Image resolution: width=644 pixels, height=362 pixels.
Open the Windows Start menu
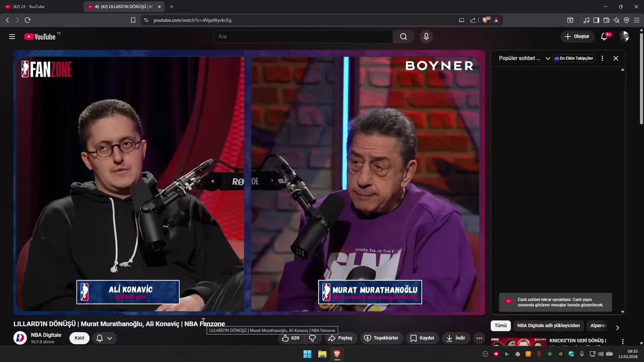pyautogui.click(x=307, y=354)
